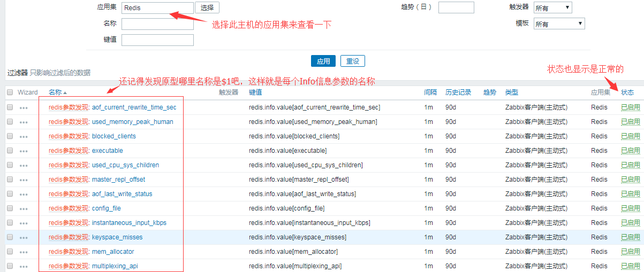Open wizard menu dots for config_file row
644x272 pixels.
(x=23, y=208)
